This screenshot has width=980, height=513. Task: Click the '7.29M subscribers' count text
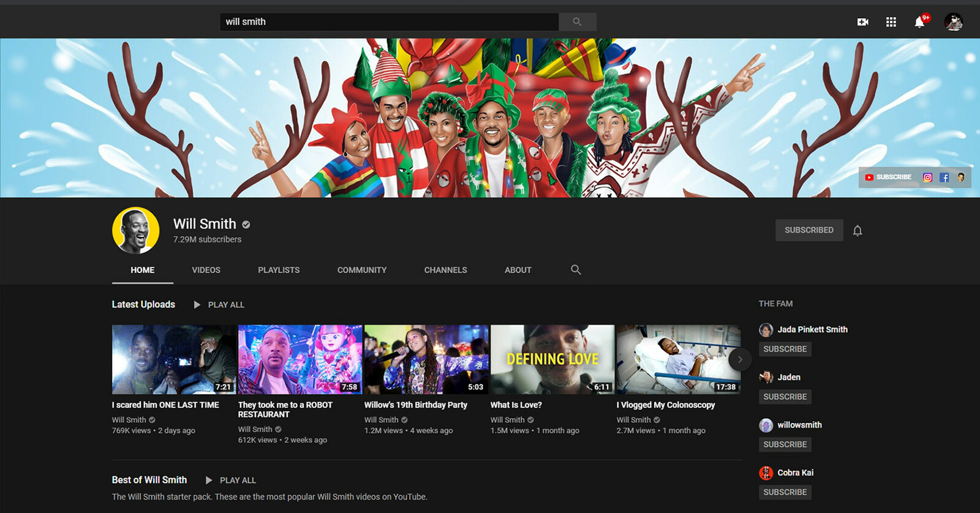(207, 239)
